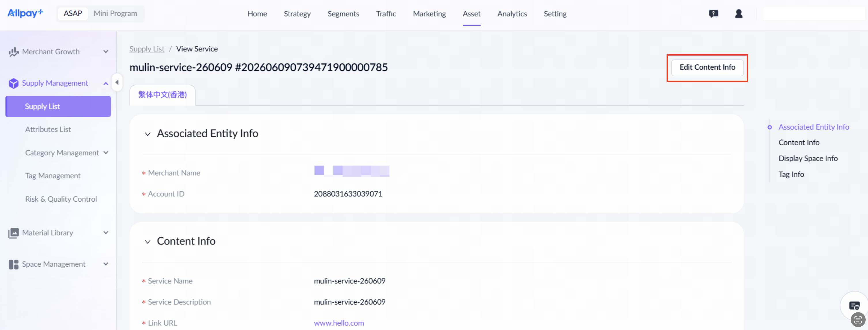Collapse the sidebar with the arrow handle
Viewport: 868px width, 330px height.
coord(117,82)
